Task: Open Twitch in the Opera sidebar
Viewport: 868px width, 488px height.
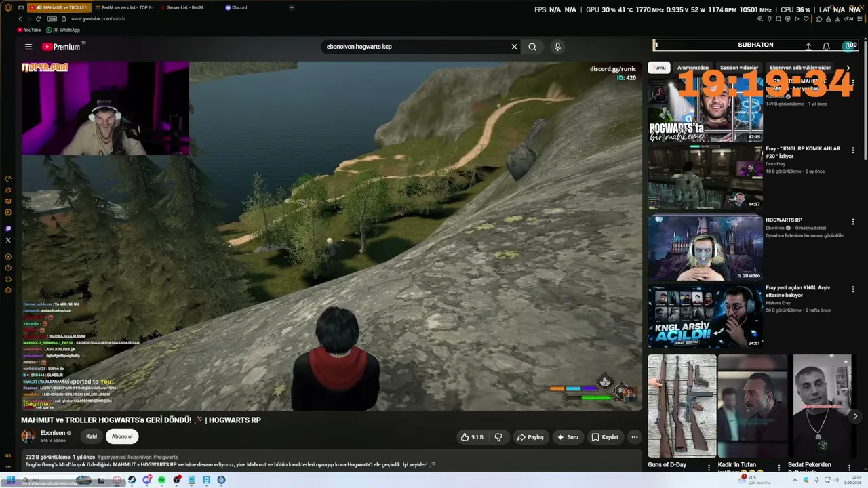Action: pos(8,229)
